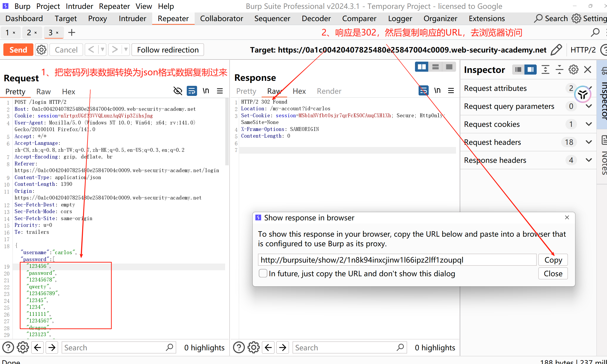This screenshot has width=607, height=364.
Task: Add a new Repeater tab with plus icon
Action: pos(72,33)
